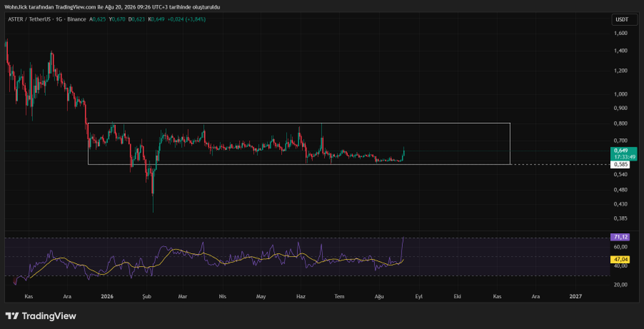Screen dimensions: 644x329
Task: Click the RSI 60,00 scale label
Action: pos(621,247)
